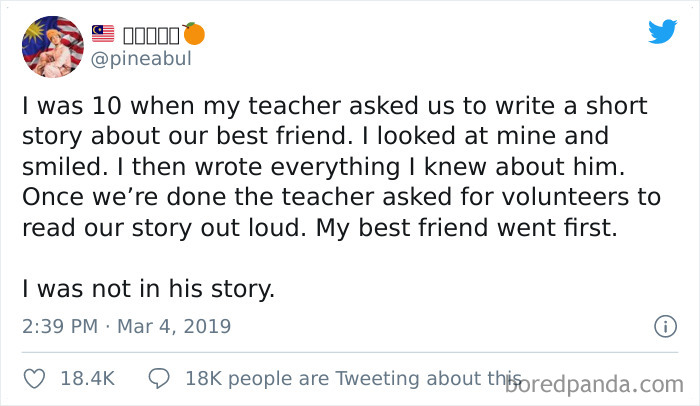
Task: Open the Mar 4, 2019 date link
Action: (x=176, y=326)
